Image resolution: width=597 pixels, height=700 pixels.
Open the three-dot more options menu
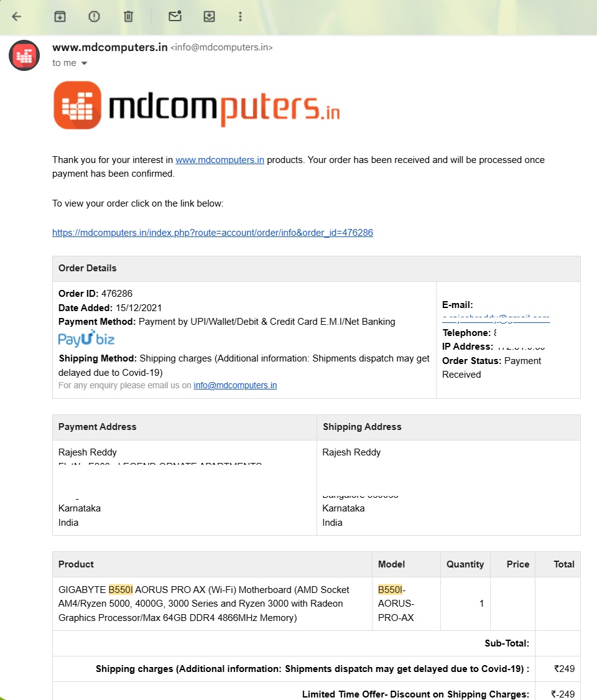tap(241, 17)
